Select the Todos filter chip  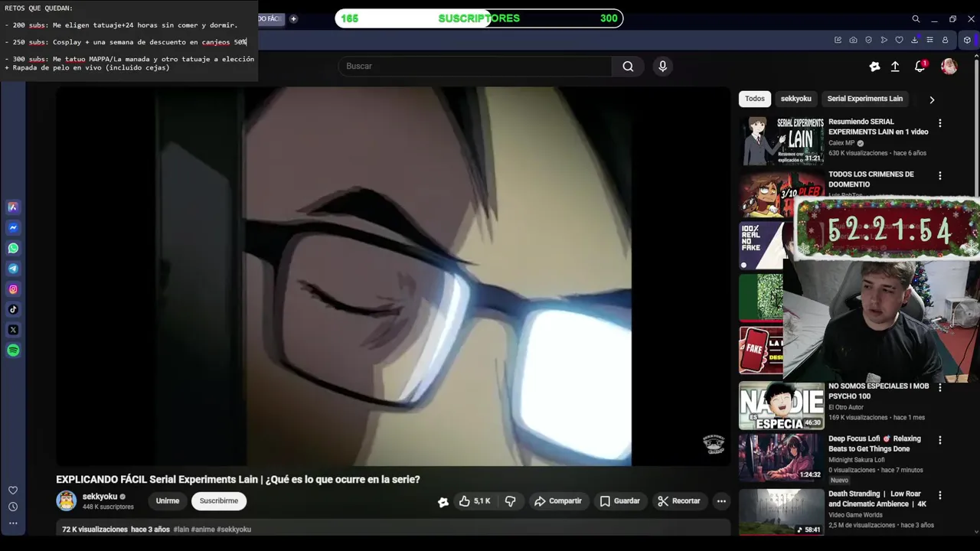click(x=755, y=99)
